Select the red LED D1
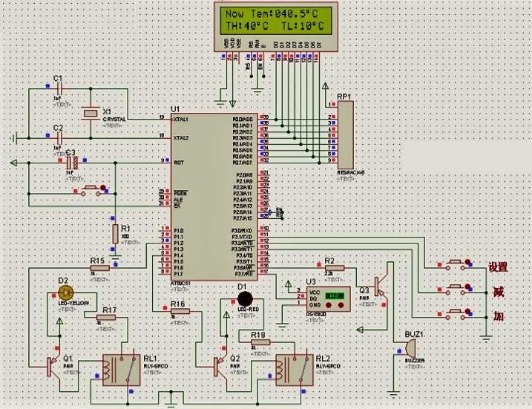532x409 pixels. (x=241, y=297)
